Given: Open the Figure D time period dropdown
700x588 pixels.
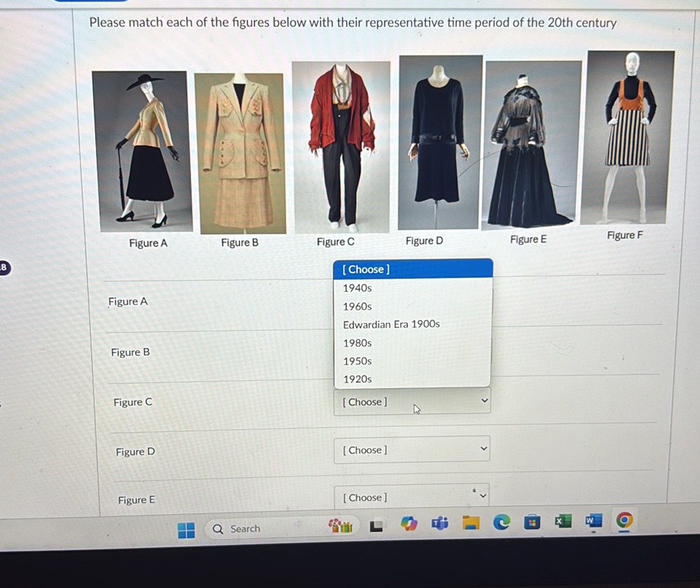Looking at the screenshot, I should (412, 450).
